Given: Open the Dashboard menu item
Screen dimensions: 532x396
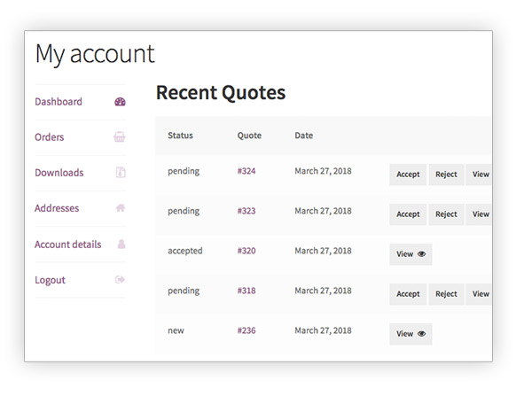Looking at the screenshot, I should pyautogui.click(x=59, y=102).
